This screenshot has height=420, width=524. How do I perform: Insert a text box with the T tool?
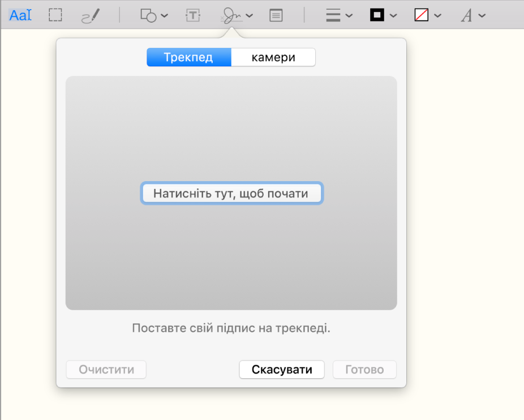[x=193, y=15]
